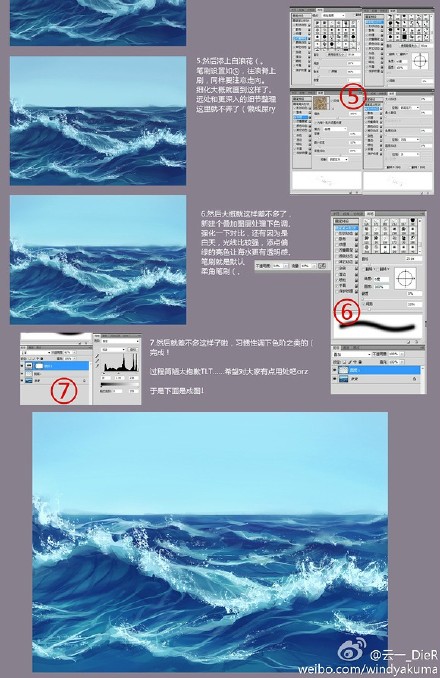Click the Levels adjustment layer icon in step 7
The image size is (440, 678).
tap(29, 366)
